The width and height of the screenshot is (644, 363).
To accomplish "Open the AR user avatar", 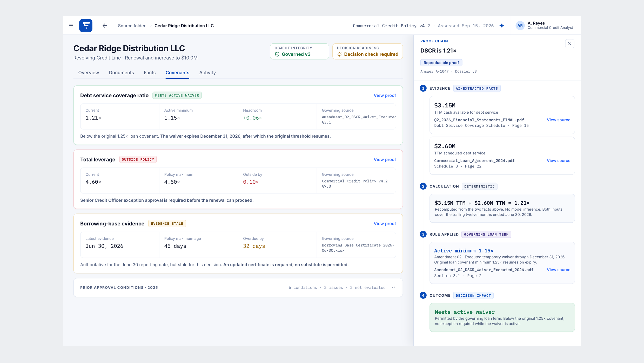I will (520, 25).
